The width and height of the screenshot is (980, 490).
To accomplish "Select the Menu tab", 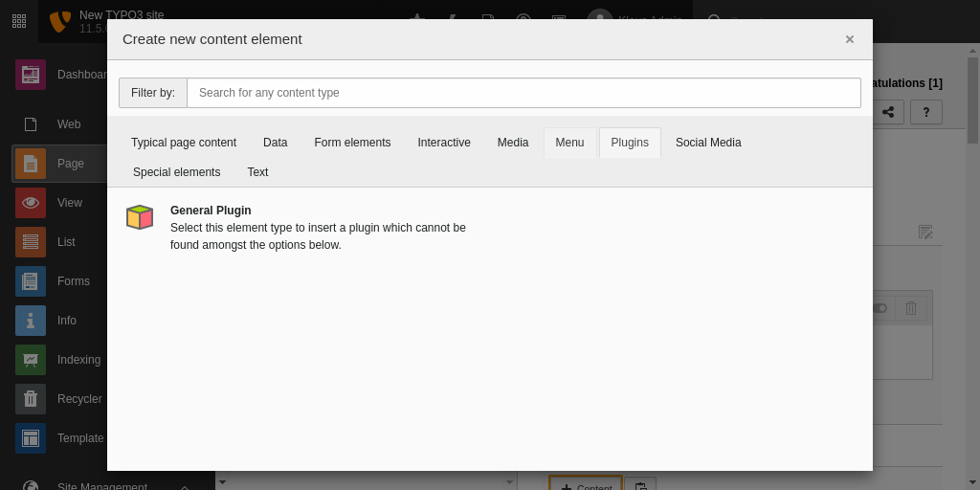I will pyautogui.click(x=570, y=143).
